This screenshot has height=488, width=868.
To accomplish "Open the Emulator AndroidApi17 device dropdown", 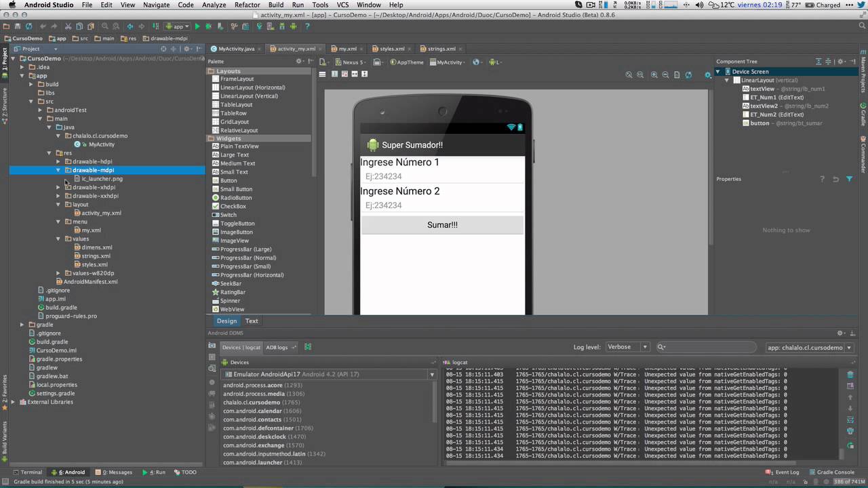I will pyautogui.click(x=328, y=374).
